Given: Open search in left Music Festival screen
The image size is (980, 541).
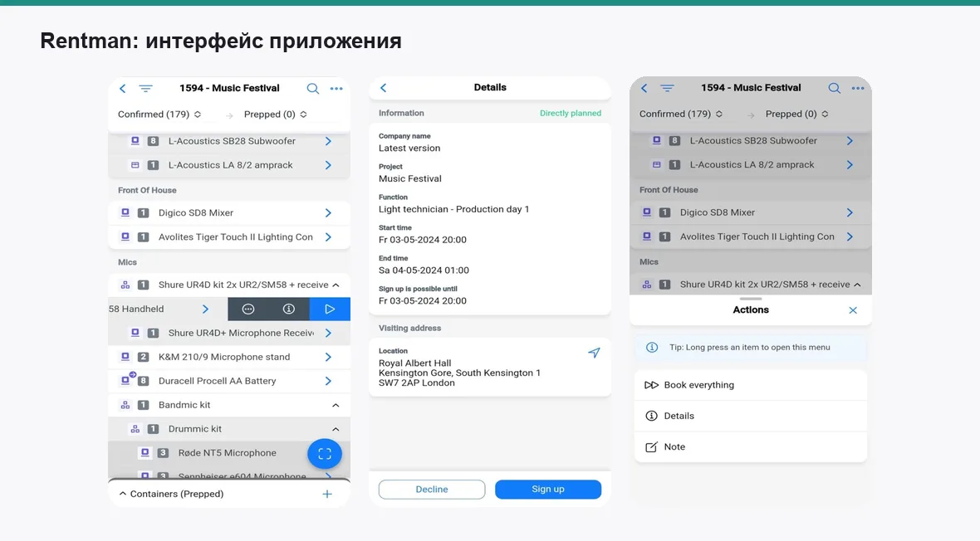Looking at the screenshot, I should tap(312, 89).
